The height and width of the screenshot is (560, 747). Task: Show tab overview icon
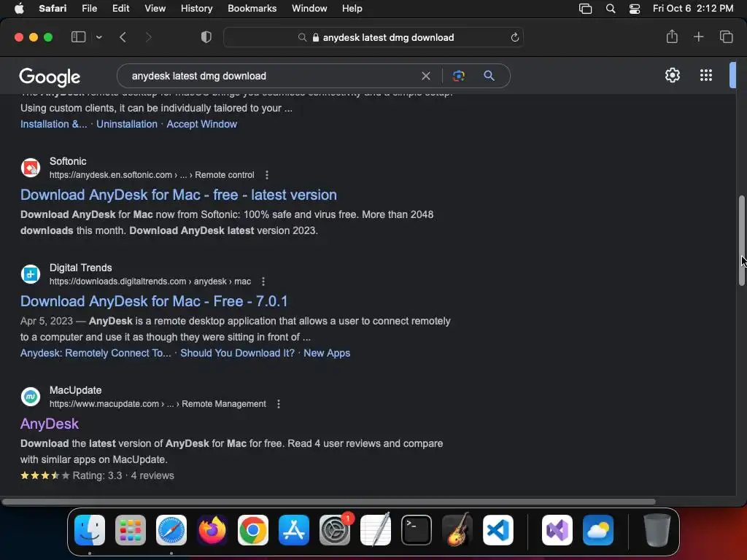tap(726, 36)
